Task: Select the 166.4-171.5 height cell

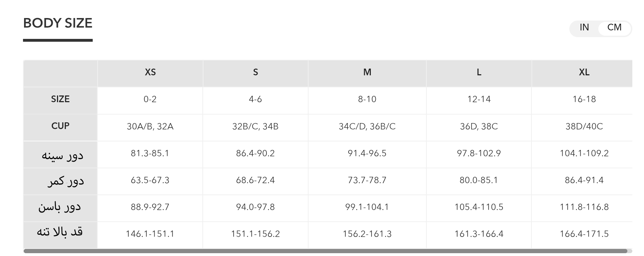Action: pos(584,234)
